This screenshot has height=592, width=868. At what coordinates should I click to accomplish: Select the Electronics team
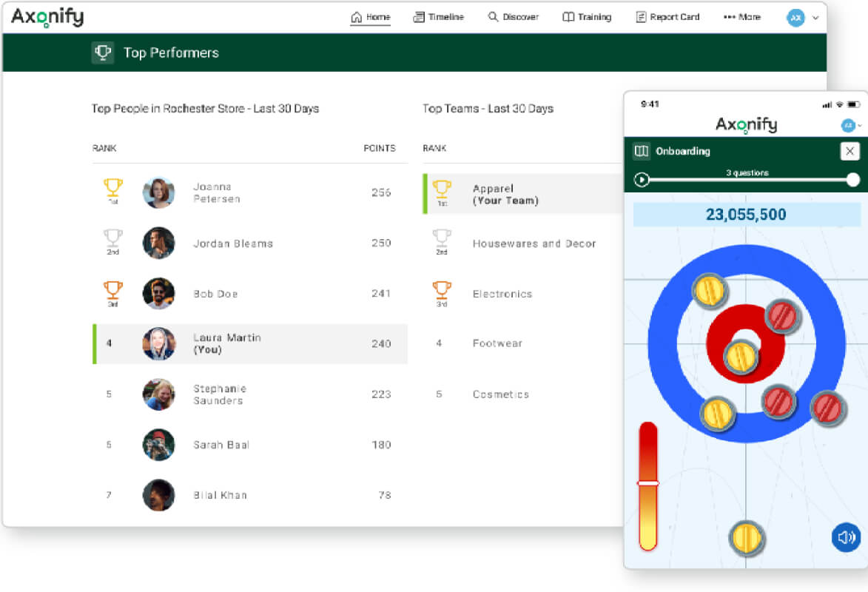502,294
